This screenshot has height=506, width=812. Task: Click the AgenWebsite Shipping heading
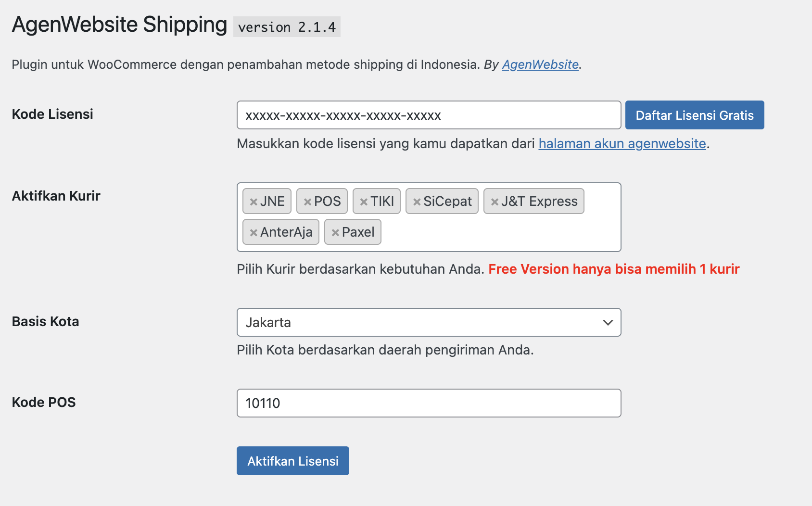119,25
